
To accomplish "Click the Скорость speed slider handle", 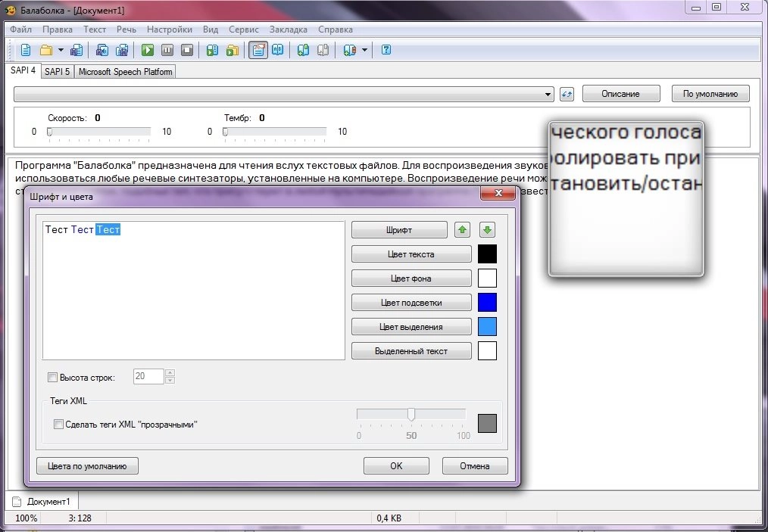I will [49, 132].
